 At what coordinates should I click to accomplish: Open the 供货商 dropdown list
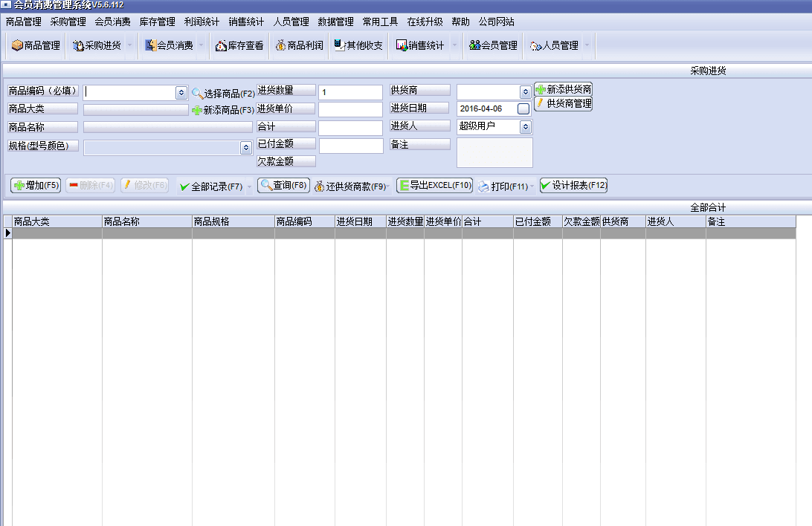[526, 92]
